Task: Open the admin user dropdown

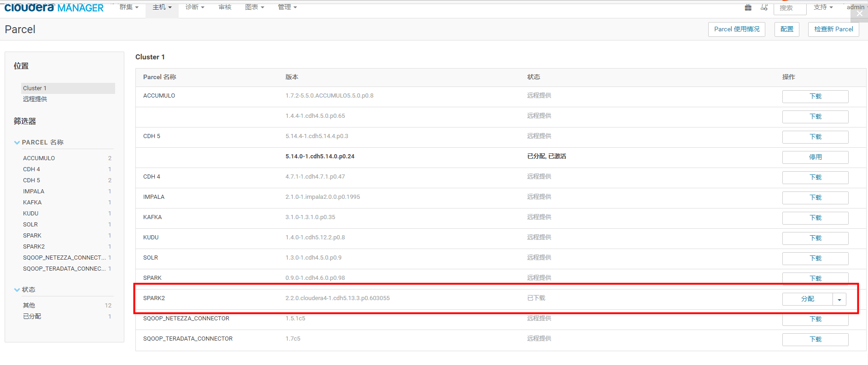Action: point(856,7)
